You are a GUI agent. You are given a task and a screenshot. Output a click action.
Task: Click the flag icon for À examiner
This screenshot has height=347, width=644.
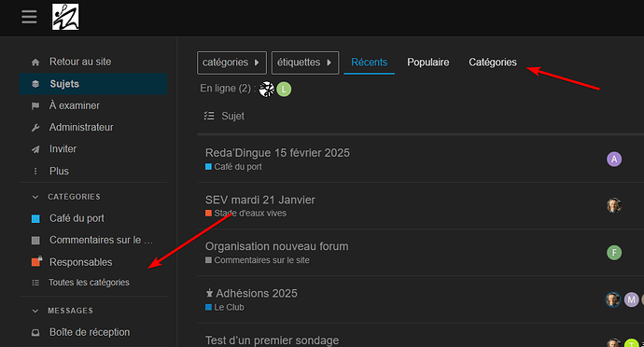35,106
